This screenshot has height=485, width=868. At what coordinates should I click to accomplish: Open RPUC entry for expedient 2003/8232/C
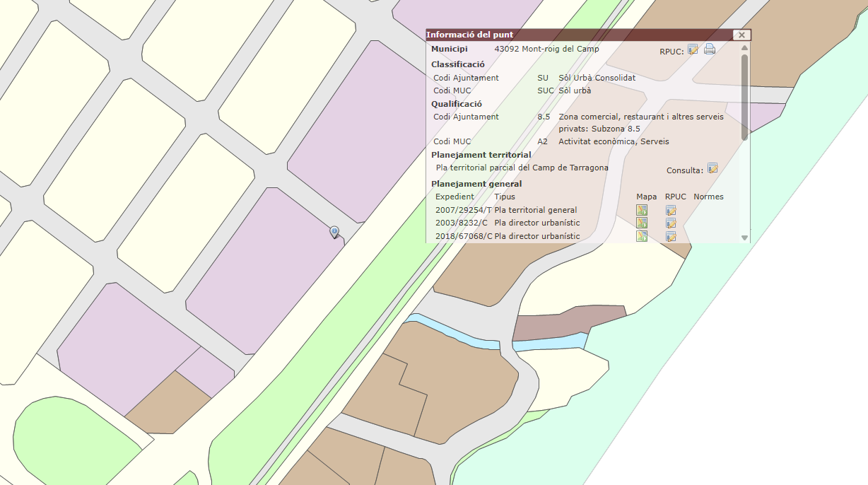671,223
